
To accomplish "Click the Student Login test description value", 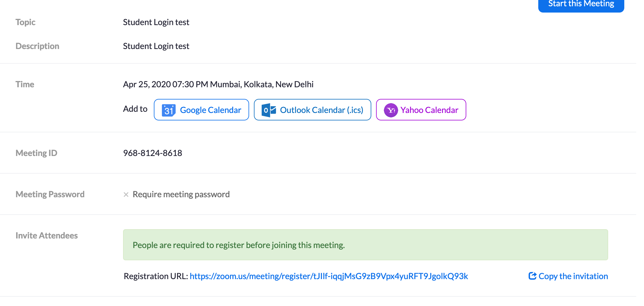I will tap(156, 46).
